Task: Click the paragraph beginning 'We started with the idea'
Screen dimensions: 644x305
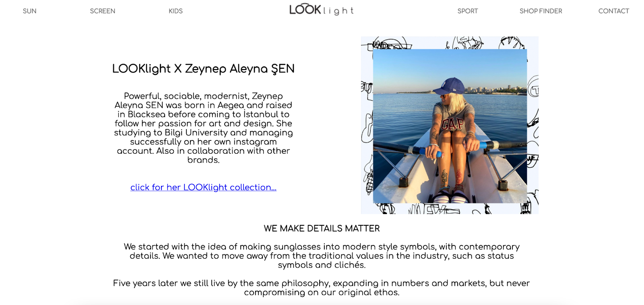Action: [x=322, y=256]
